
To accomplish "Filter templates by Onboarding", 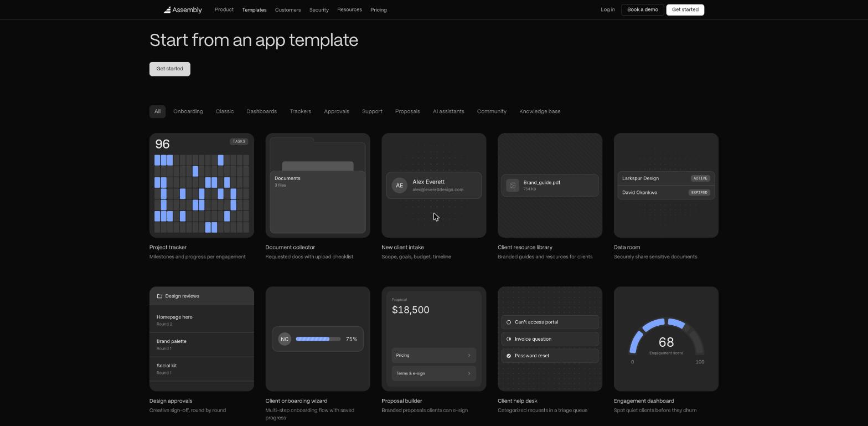I will tap(188, 111).
